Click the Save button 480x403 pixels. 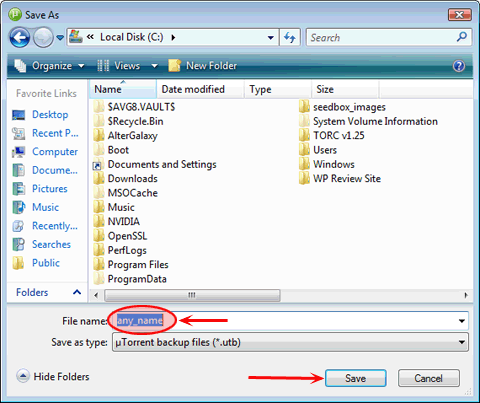(356, 378)
